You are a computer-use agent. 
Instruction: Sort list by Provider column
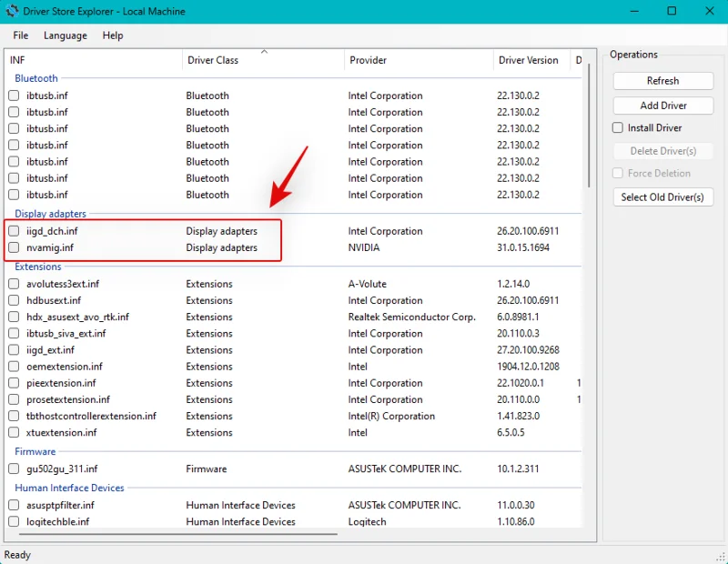[x=368, y=60]
